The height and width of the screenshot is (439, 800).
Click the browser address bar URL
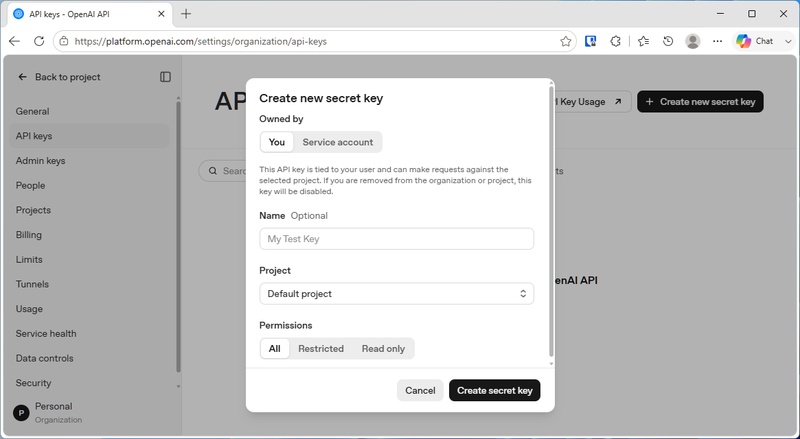point(201,41)
